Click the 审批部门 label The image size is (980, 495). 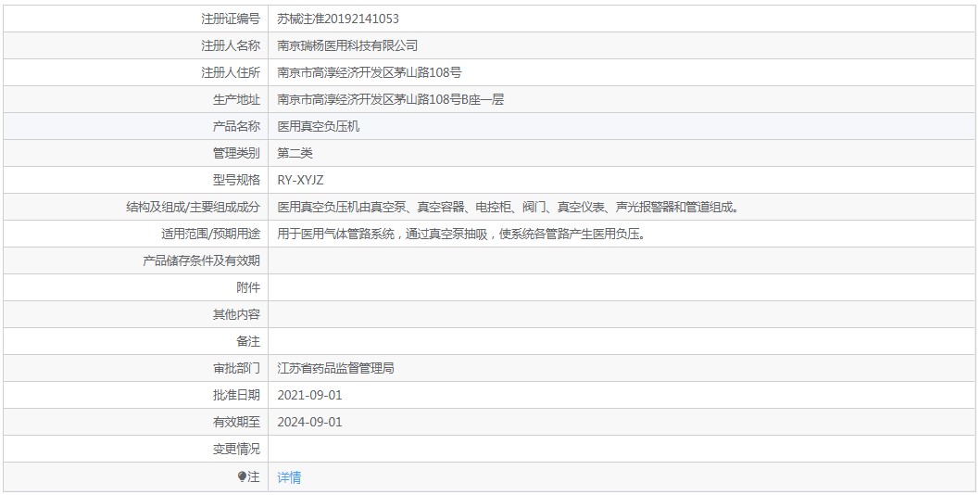[236, 368]
